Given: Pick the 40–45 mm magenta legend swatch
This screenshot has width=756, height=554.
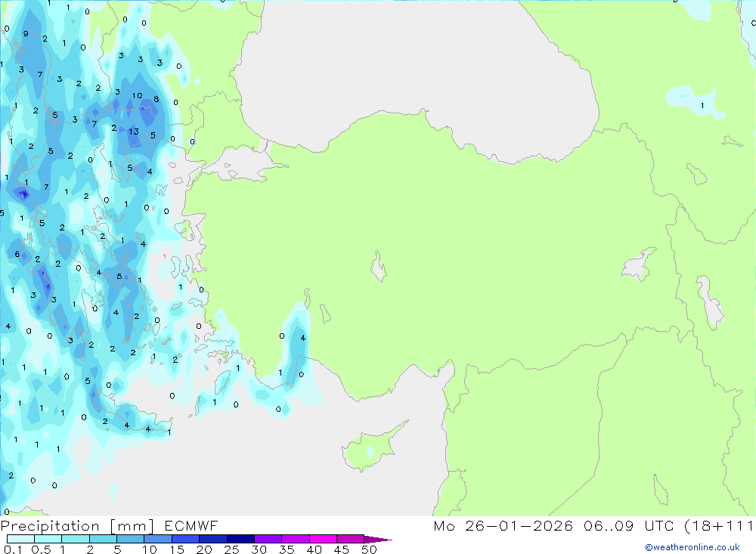Looking at the screenshot, I should pos(323,539).
